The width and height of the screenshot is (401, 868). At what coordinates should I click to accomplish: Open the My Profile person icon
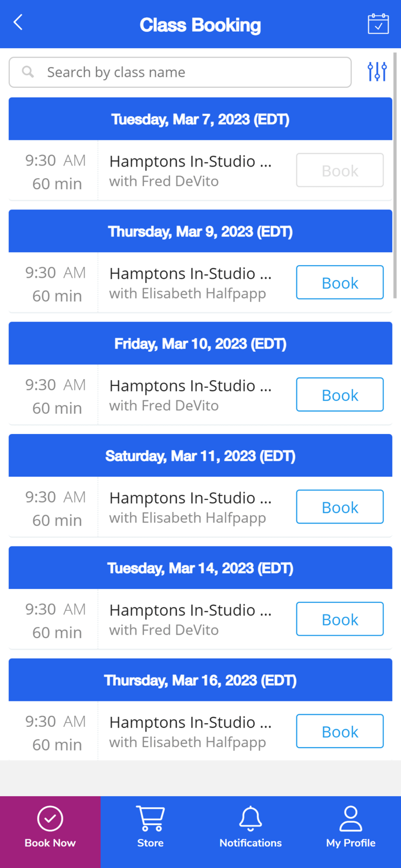point(351,819)
